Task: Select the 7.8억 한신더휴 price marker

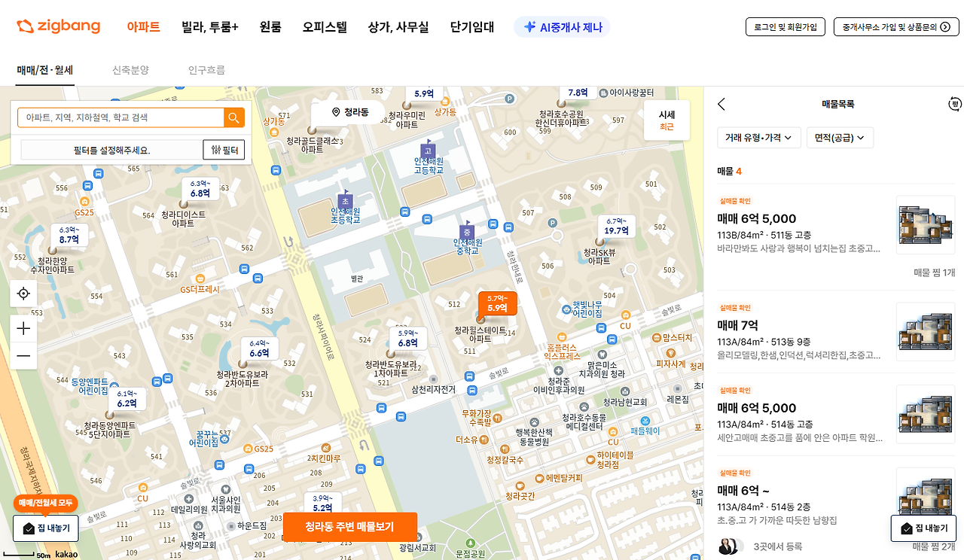Action: point(578,93)
